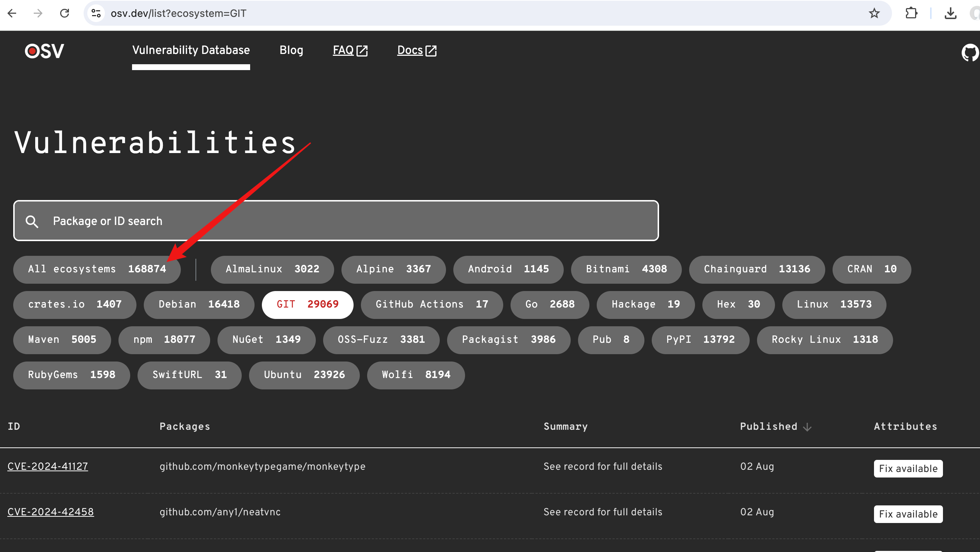The width and height of the screenshot is (980, 552).
Task: Click the browser reload icon
Action: (x=65, y=13)
